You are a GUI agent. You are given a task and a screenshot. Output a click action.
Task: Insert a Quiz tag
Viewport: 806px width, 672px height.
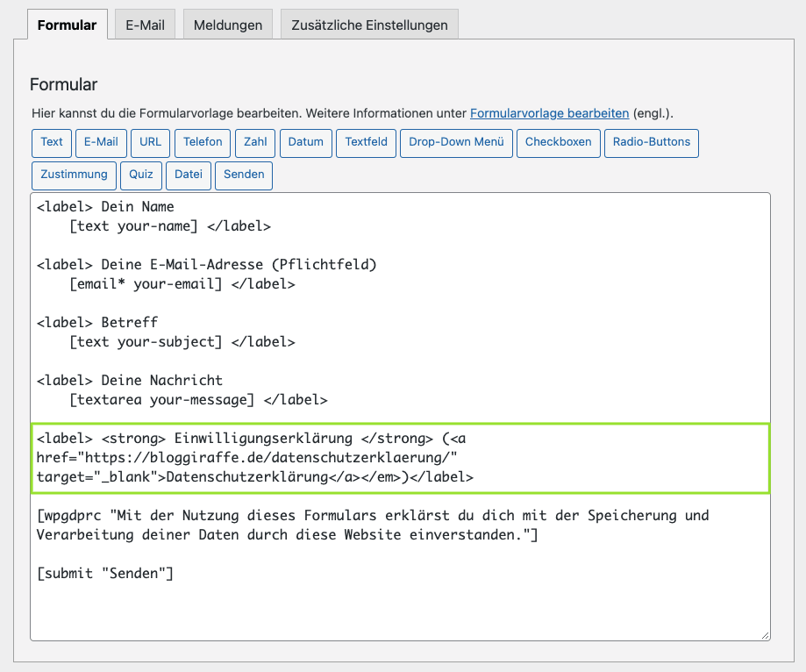click(x=140, y=175)
